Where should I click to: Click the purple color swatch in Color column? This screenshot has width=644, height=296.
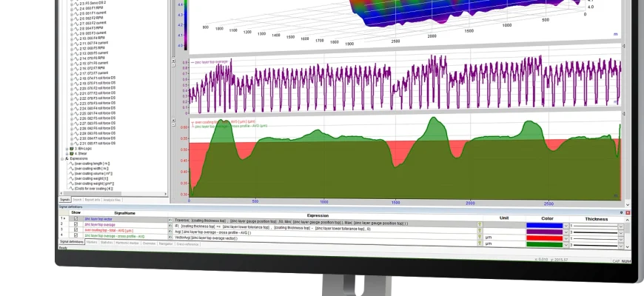[x=544, y=232]
